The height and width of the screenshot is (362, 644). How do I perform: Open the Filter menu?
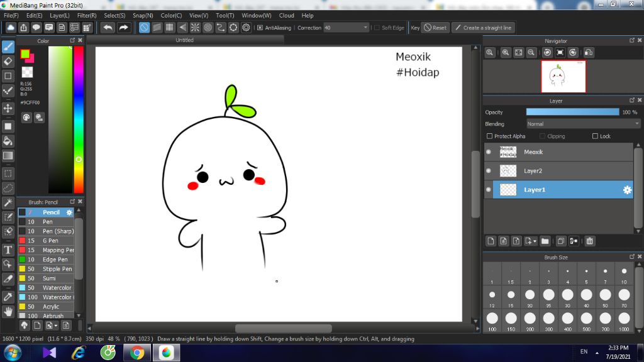87,16
